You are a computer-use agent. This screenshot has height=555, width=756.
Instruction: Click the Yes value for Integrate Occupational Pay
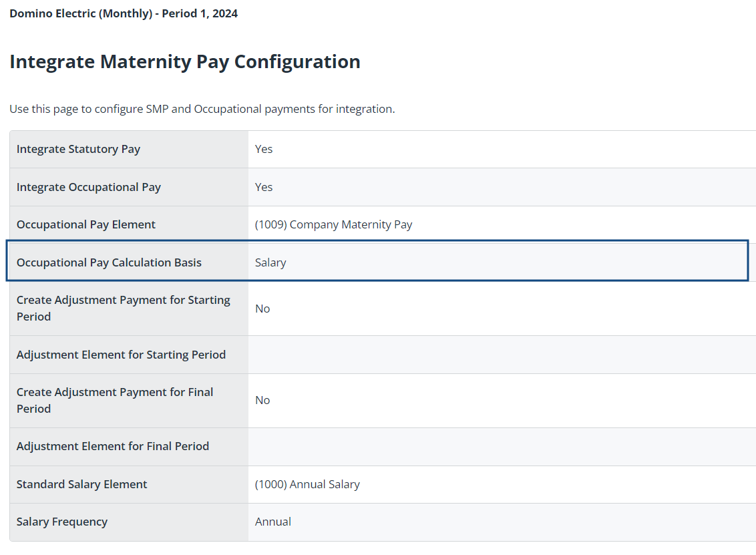(264, 187)
